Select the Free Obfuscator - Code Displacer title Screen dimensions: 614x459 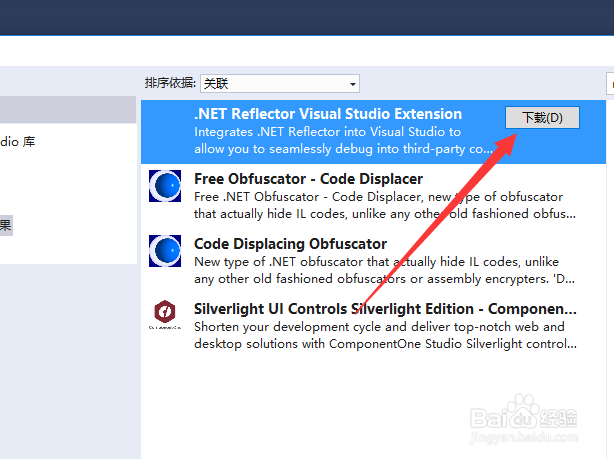pyautogui.click(x=308, y=179)
